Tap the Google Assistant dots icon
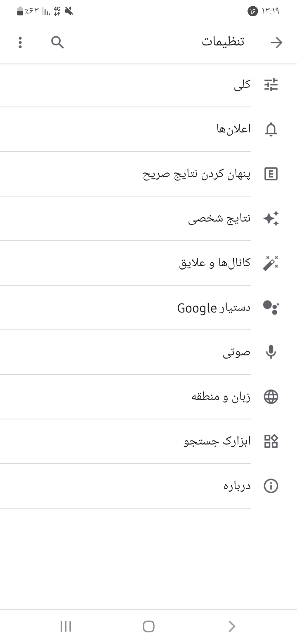The height and width of the screenshot is (644, 297). [271, 308]
